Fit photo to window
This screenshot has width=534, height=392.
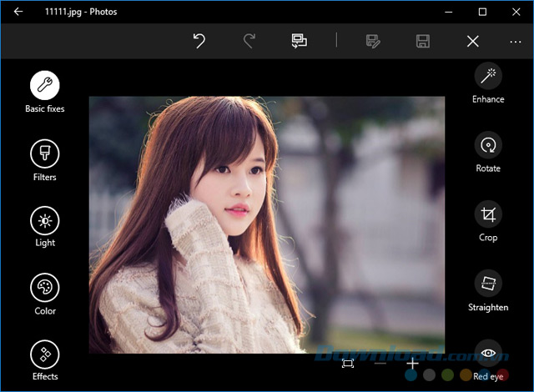point(348,364)
